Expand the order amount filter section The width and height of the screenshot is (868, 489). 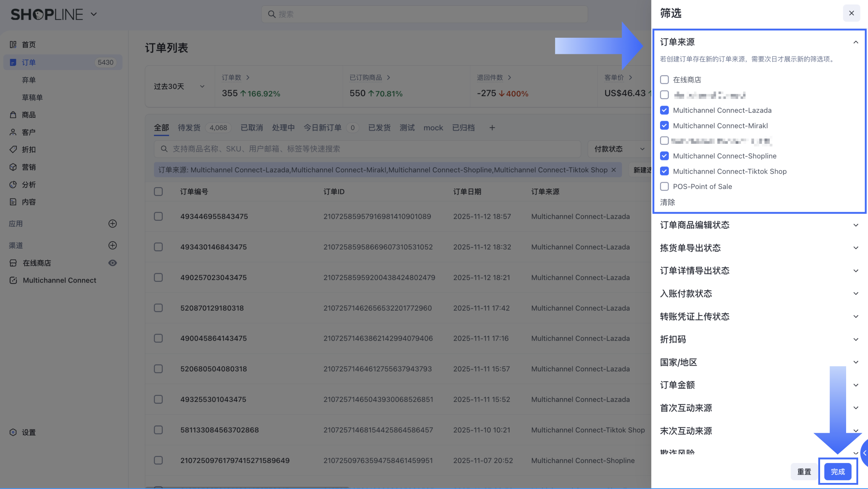click(856, 385)
